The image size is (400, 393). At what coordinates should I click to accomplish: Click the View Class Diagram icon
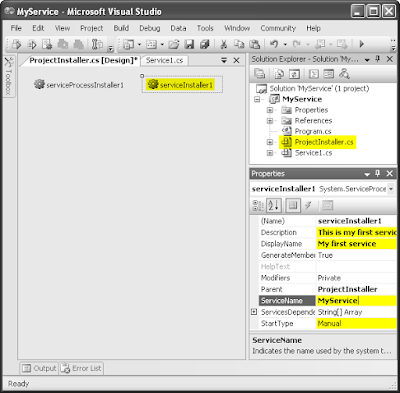tap(344, 73)
